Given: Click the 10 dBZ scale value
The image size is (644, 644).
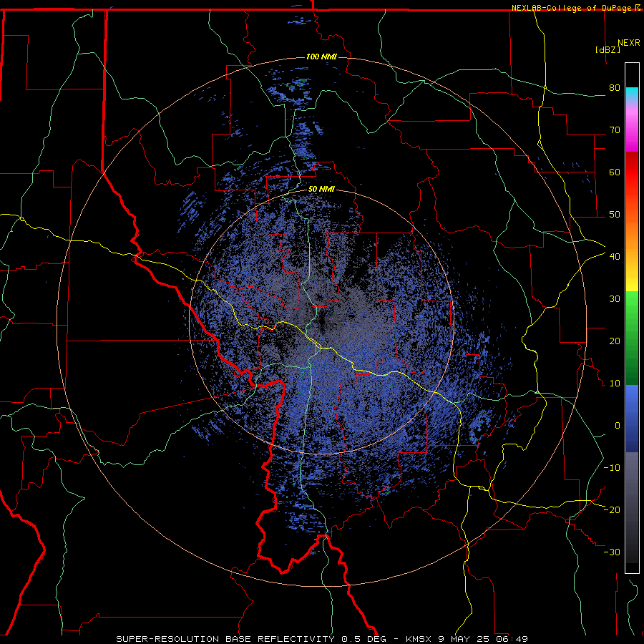Looking at the screenshot, I should pos(615,384).
